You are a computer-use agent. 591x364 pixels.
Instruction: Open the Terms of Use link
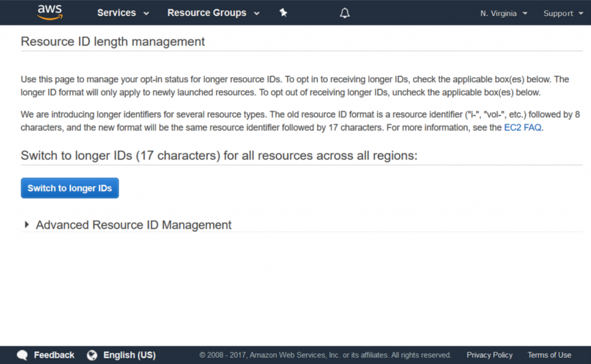(549, 355)
